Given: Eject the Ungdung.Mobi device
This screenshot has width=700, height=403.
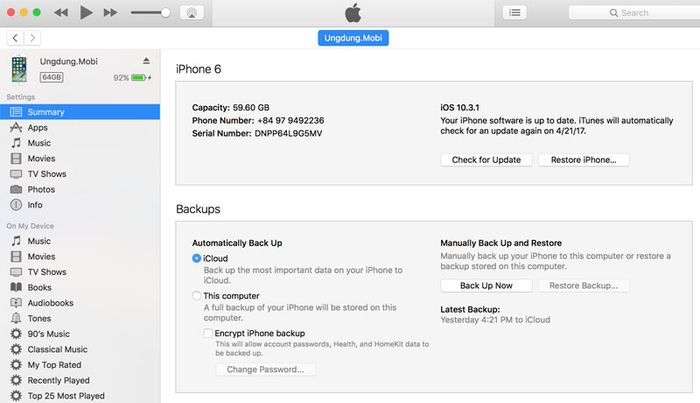Looking at the screenshot, I should point(146,61).
